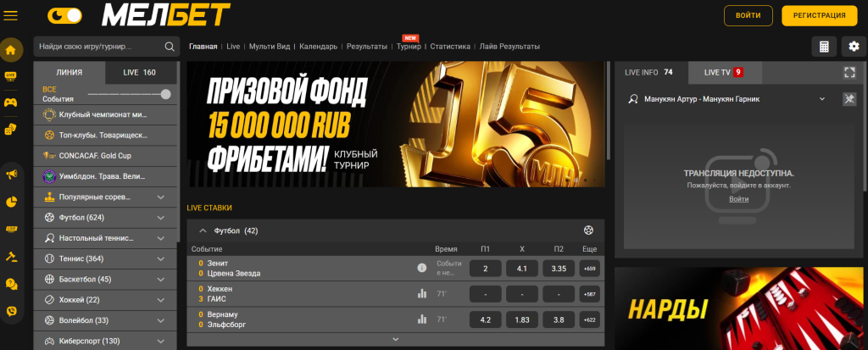The image size is (868, 350).
Task: Open +622 more markets for Вернаму
Action: (x=590, y=319)
